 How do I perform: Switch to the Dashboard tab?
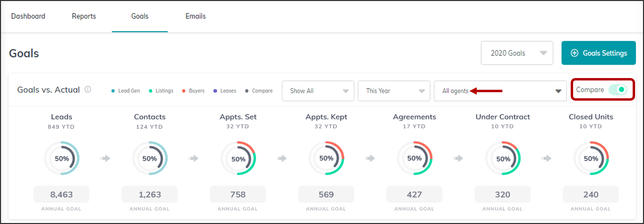coord(28,16)
